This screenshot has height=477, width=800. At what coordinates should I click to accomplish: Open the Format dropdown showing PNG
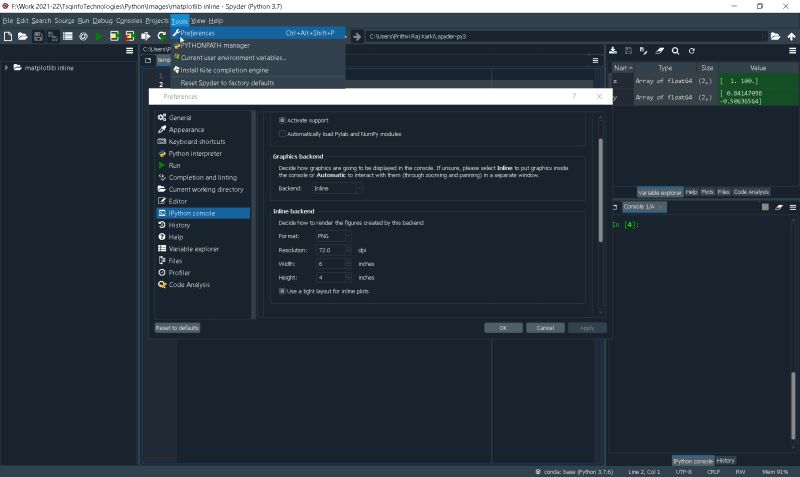point(334,236)
